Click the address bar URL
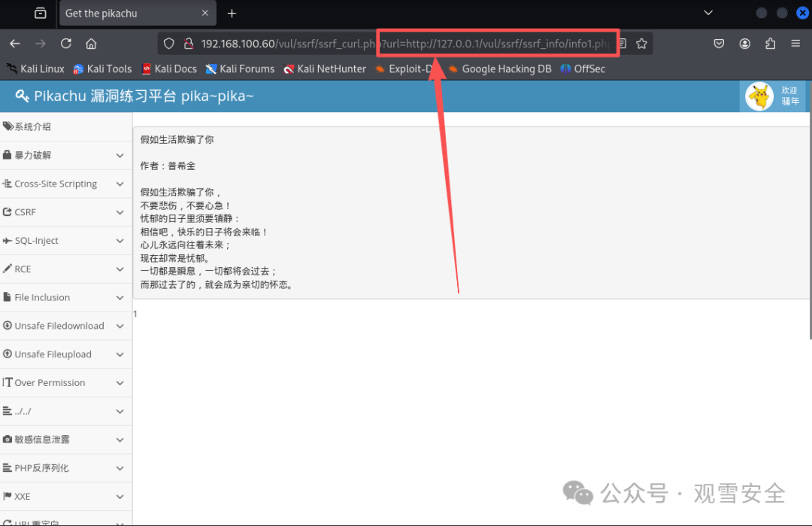Screen dimensions: 812x526 click(x=407, y=44)
